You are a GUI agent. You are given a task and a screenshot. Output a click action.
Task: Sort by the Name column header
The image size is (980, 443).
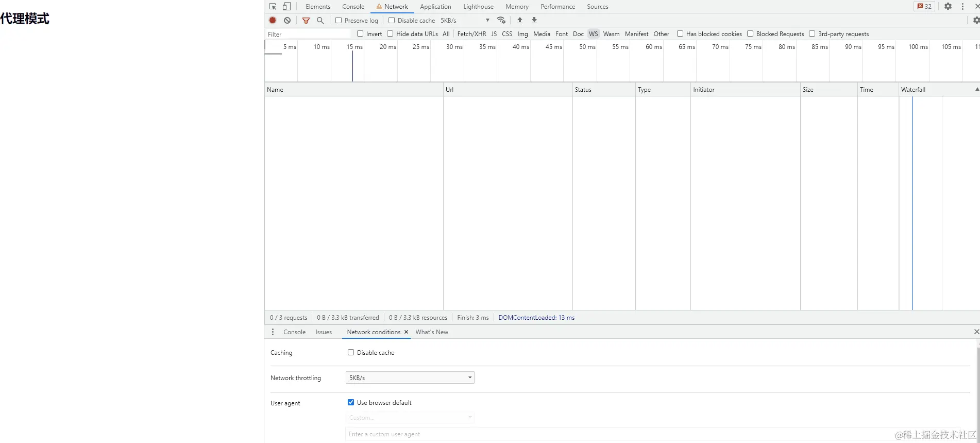pos(354,89)
